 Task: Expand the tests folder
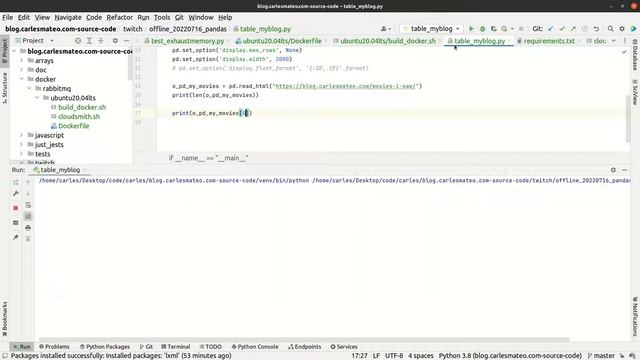pos(22,154)
